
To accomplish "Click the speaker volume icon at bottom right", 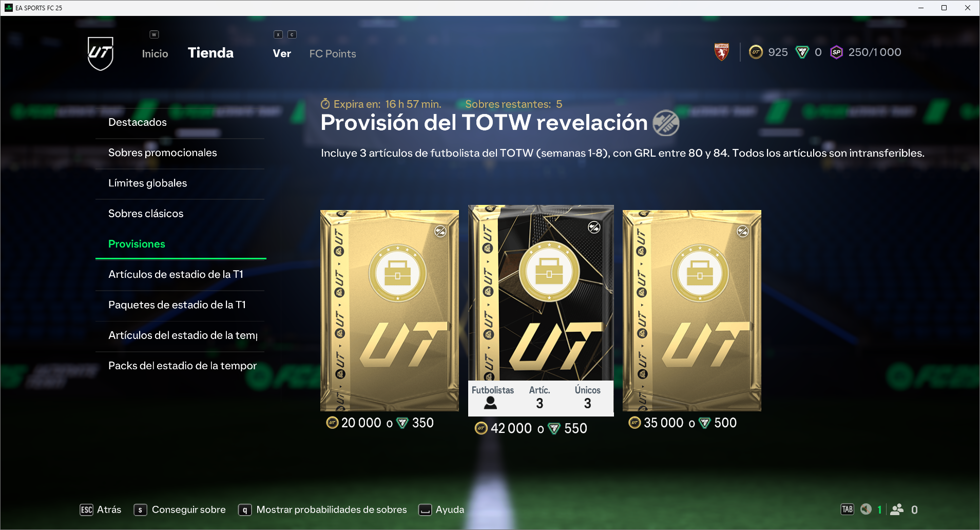I will (866, 509).
